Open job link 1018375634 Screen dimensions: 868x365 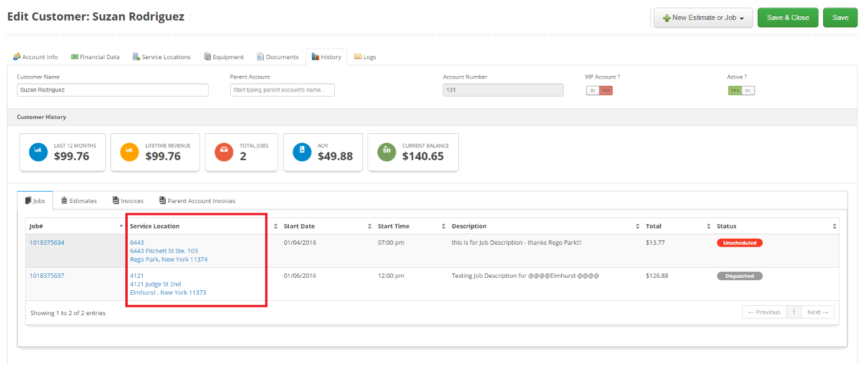click(47, 242)
